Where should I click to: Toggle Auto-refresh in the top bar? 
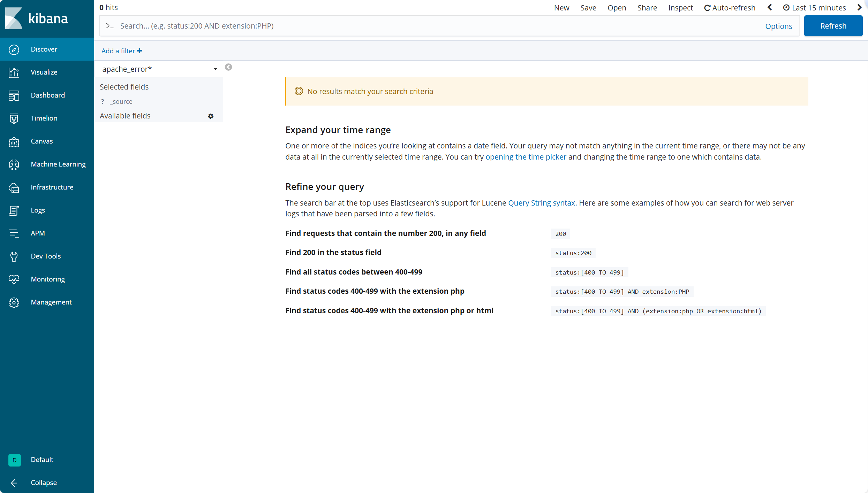730,8
